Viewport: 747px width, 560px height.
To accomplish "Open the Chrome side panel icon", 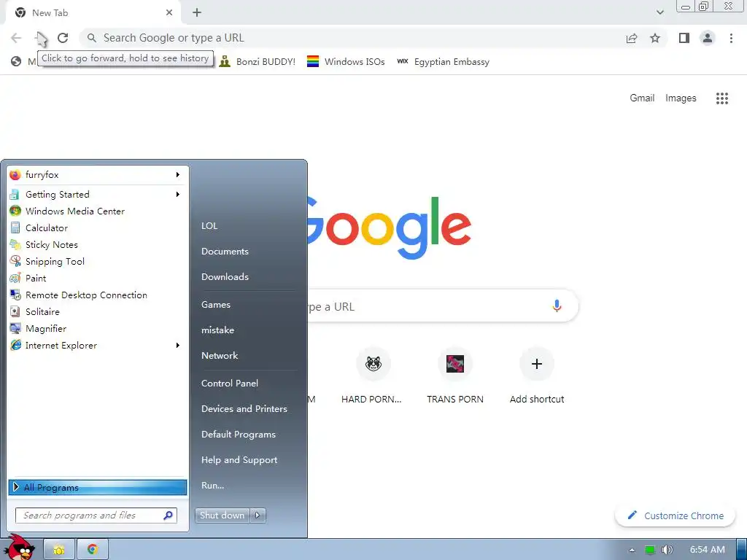I will click(x=684, y=38).
